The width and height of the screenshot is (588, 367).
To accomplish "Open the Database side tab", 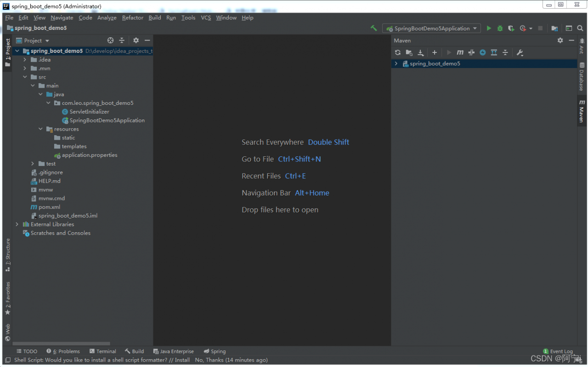I will pyautogui.click(x=582, y=77).
